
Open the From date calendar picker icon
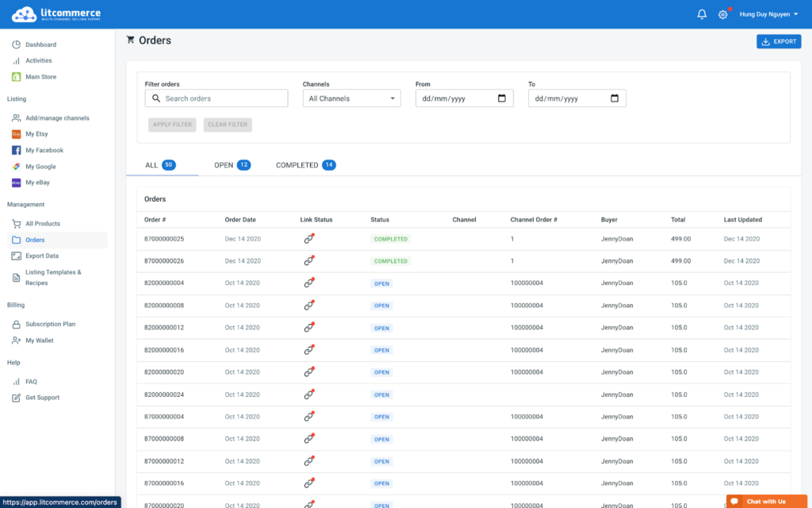click(x=502, y=98)
